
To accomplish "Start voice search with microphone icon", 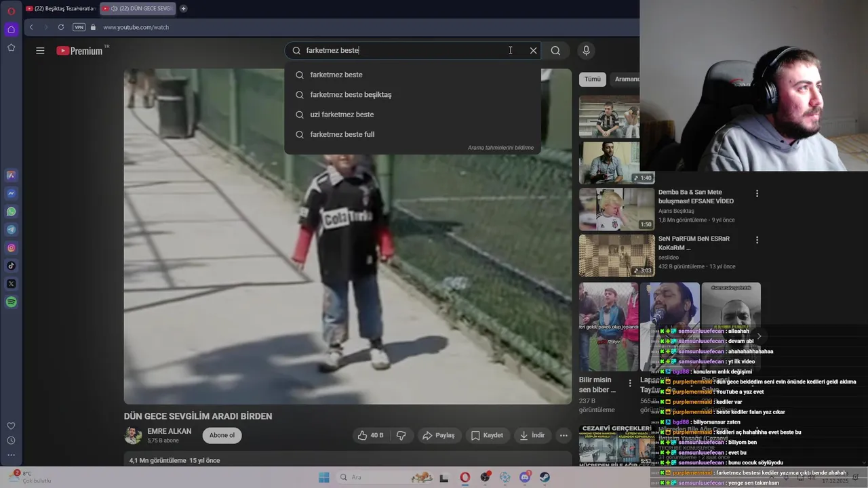I will [x=587, y=50].
